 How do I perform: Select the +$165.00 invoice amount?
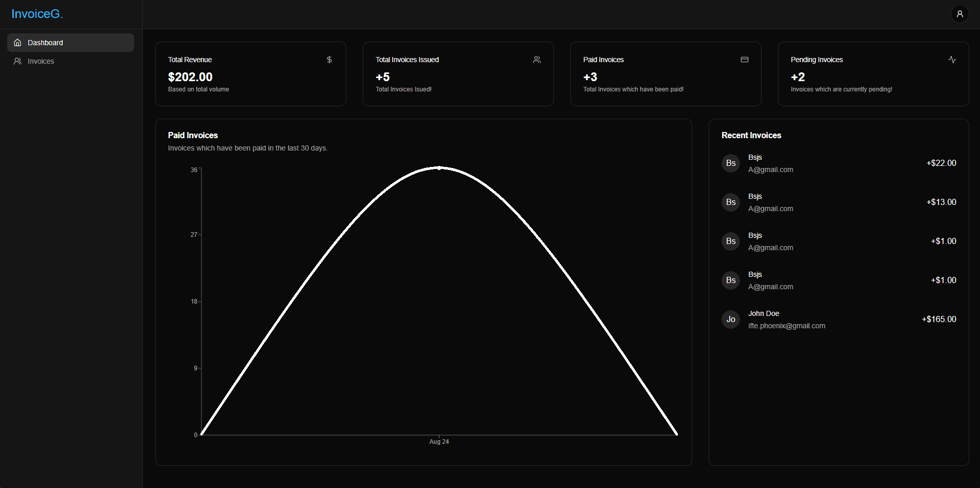coord(939,320)
